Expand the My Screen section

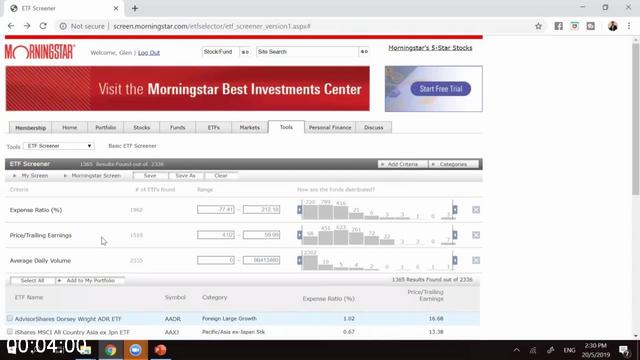(x=30, y=176)
